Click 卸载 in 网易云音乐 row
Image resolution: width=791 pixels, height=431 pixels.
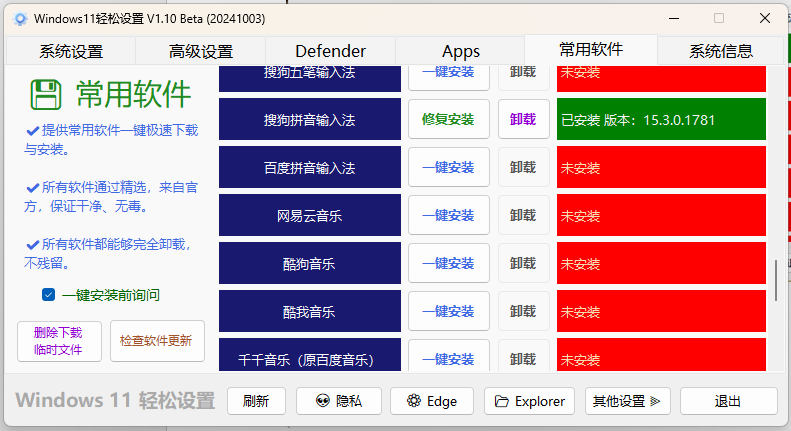tap(523, 215)
